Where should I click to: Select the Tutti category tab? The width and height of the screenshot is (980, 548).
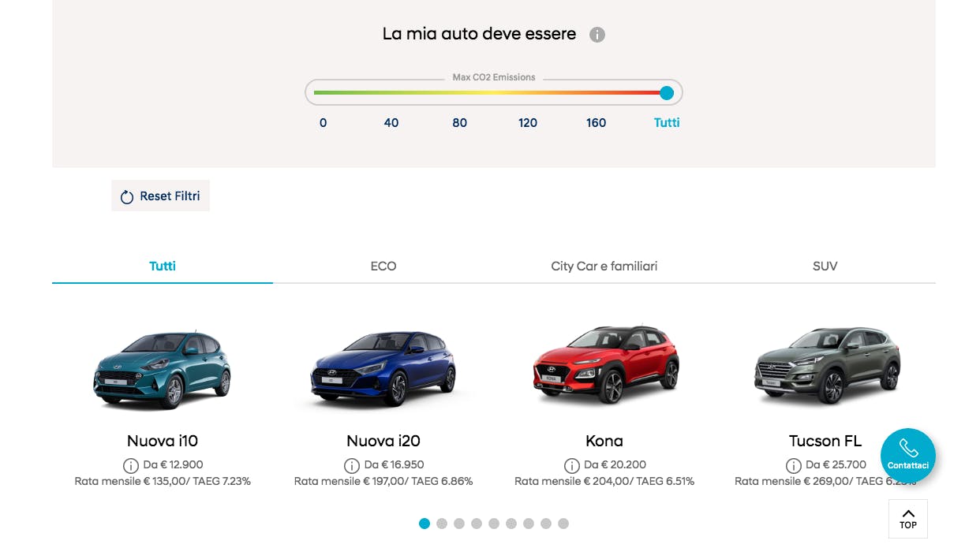(x=163, y=267)
